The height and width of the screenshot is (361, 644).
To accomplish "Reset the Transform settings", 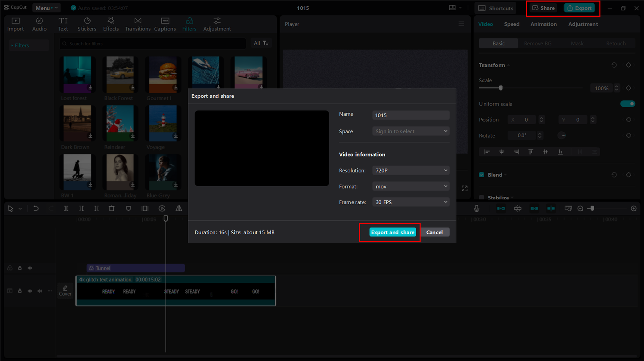I will coord(614,65).
